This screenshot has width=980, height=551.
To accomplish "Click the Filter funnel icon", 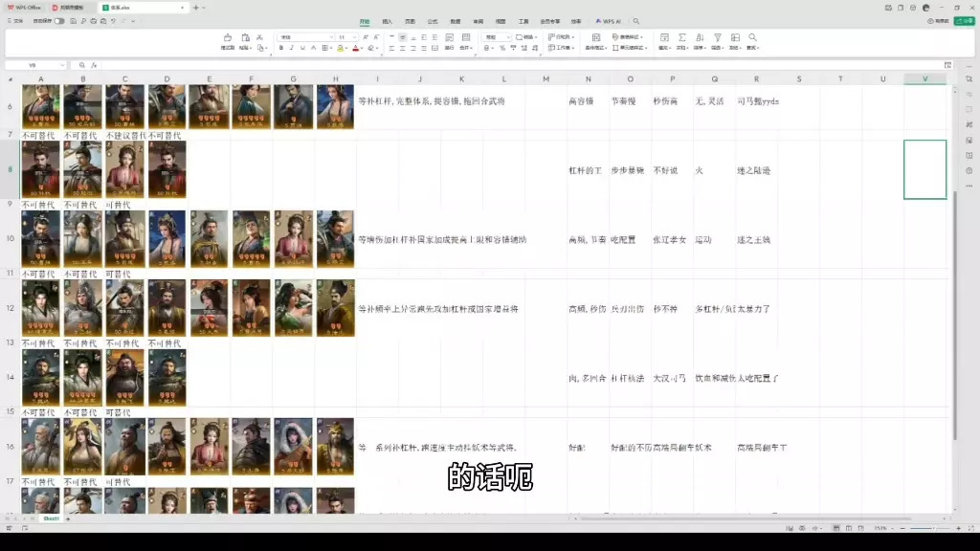I will (718, 38).
